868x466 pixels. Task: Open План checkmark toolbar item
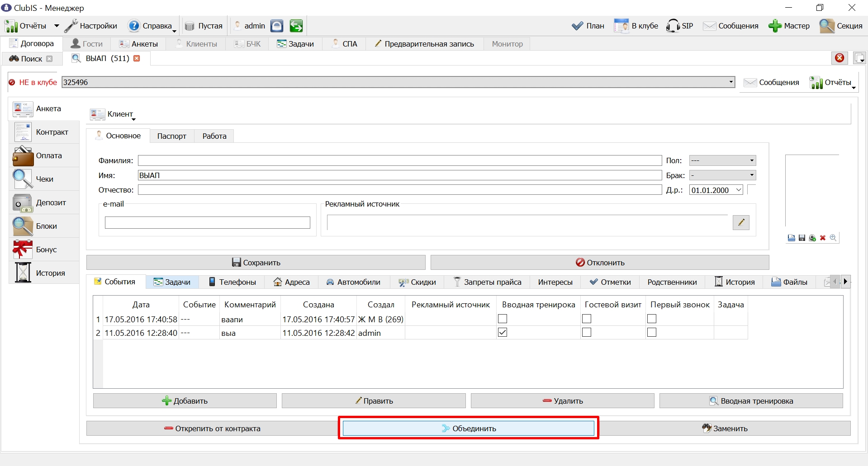[588, 26]
